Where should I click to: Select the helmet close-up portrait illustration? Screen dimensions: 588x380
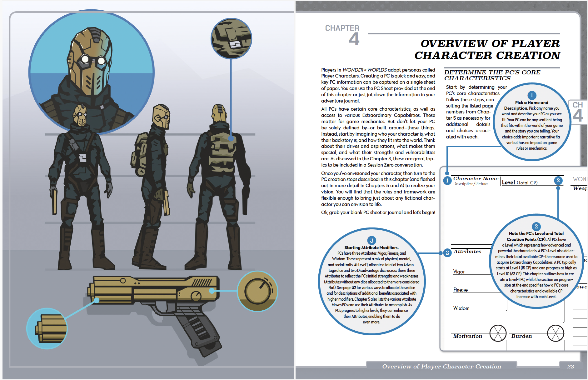point(91,72)
